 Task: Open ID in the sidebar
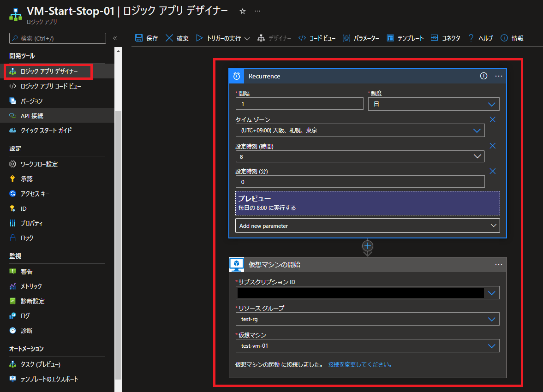[57, 208]
